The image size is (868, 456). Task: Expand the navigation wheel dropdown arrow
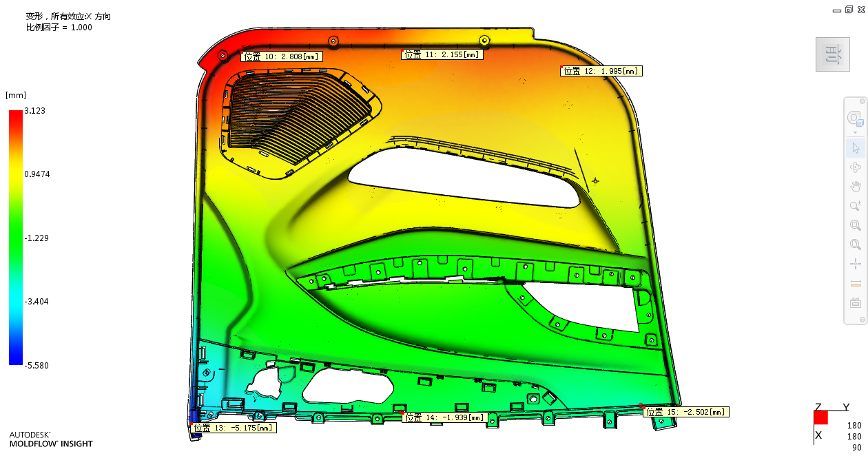tap(856, 132)
